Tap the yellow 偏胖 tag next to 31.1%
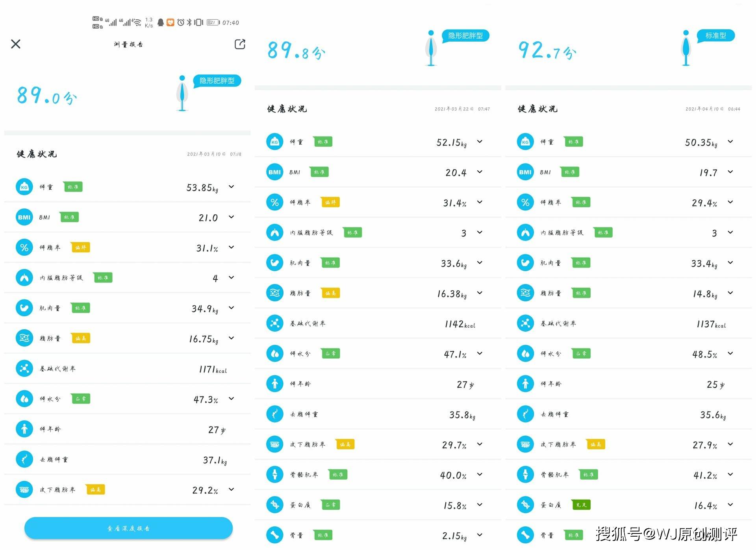Image resolution: width=756 pixels, height=550 pixels. click(80, 247)
